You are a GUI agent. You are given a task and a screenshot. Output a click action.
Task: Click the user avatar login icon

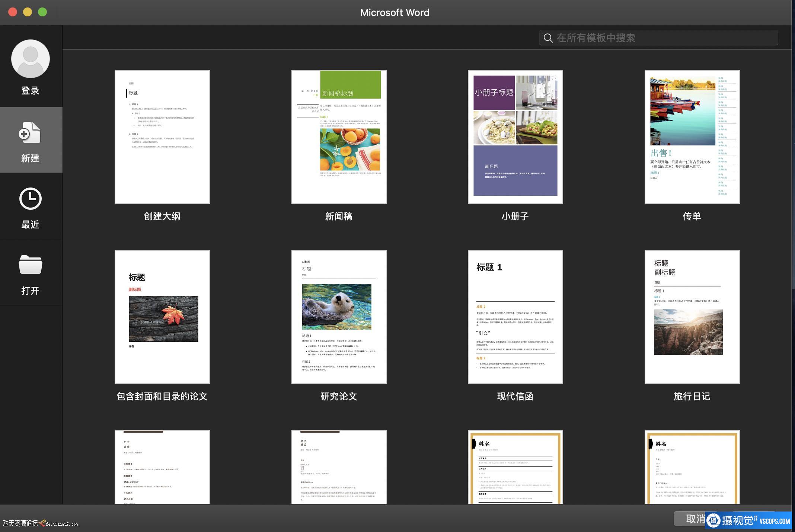click(31, 59)
